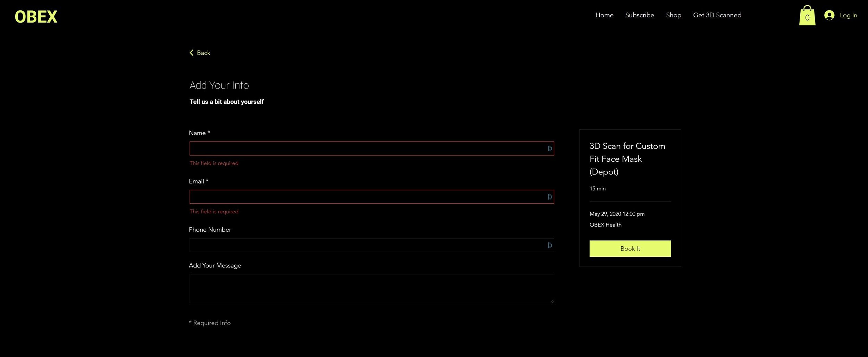Image resolution: width=868 pixels, height=357 pixels.
Task: Go to the Home menu item
Action: [x=604, y=15]
